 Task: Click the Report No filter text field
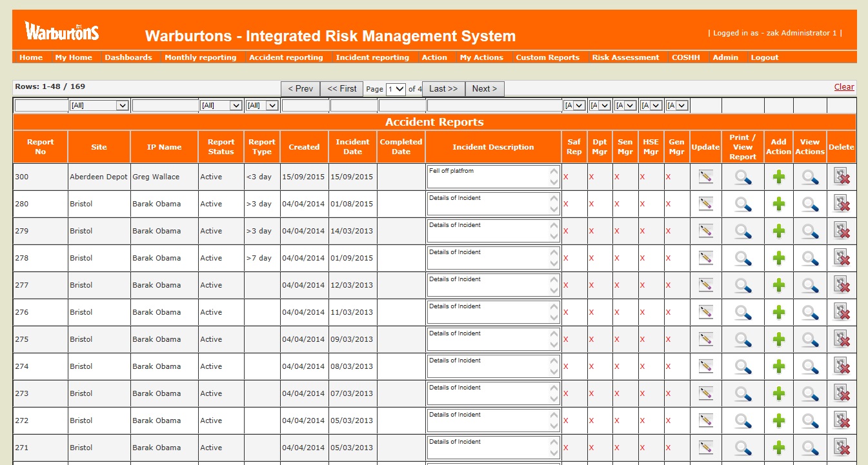(x=41, y=105)
